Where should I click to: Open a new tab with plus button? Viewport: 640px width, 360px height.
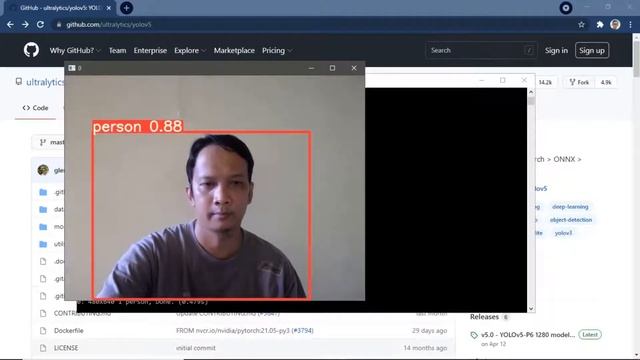click(x=127, y=8)
